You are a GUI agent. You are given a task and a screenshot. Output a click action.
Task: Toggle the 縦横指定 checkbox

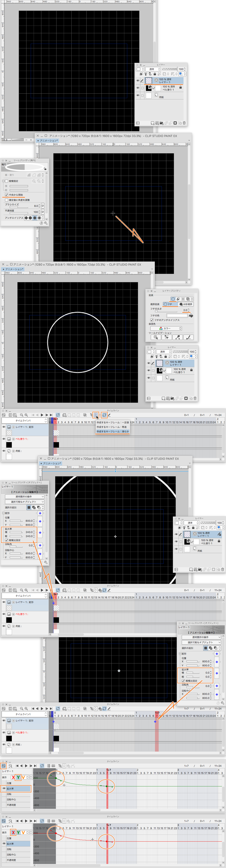coord(6,181)
